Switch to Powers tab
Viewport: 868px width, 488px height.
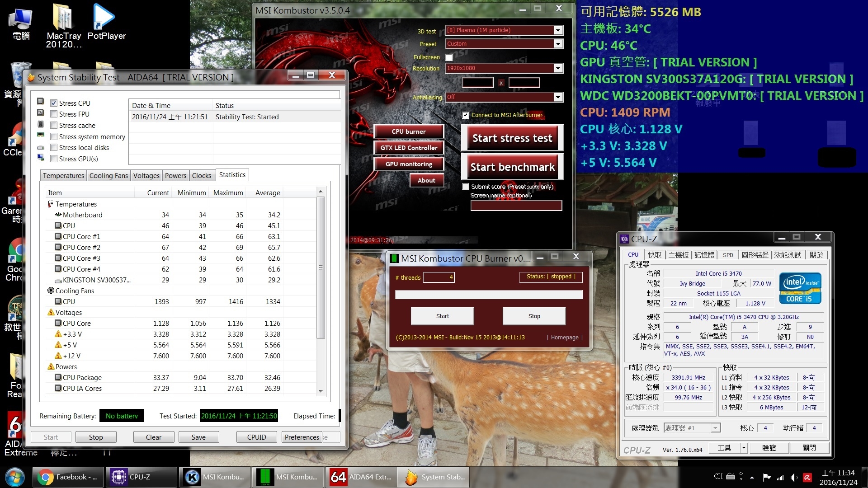click(x=175, y=176)
